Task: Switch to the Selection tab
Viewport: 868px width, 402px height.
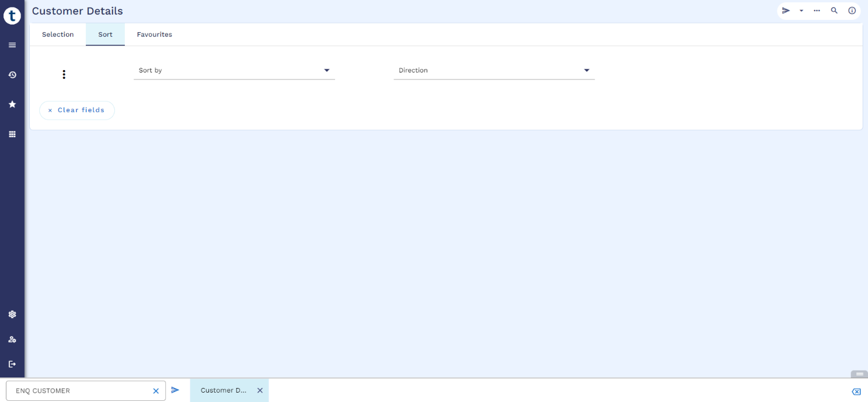Action: pyautogui.click(x=58, y=34)
